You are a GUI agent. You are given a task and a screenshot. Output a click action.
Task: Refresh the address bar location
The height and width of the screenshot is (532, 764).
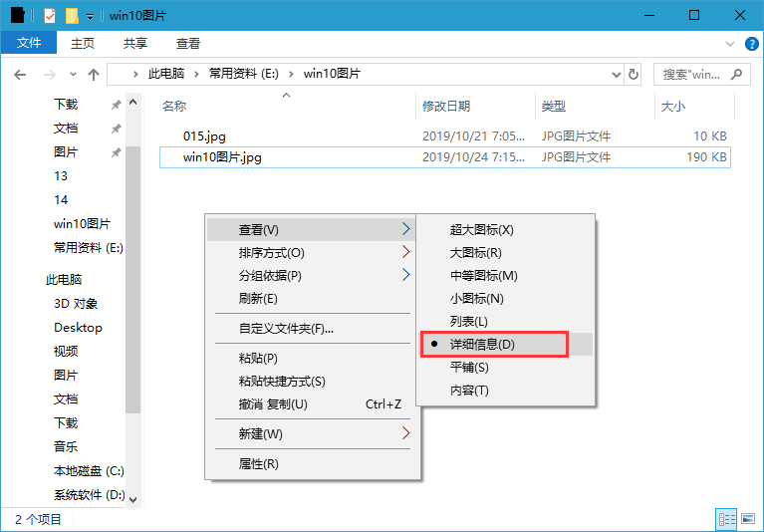point(634,74)
